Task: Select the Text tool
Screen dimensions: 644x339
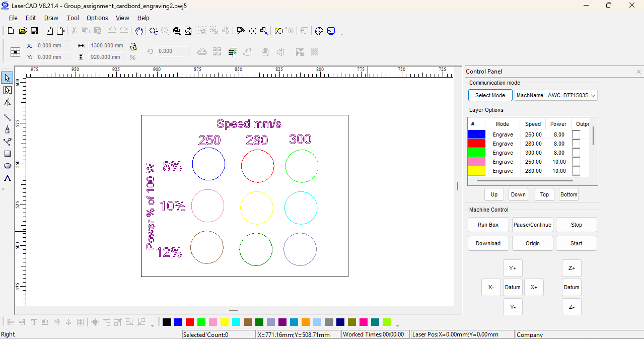Action: pos(7,178)
